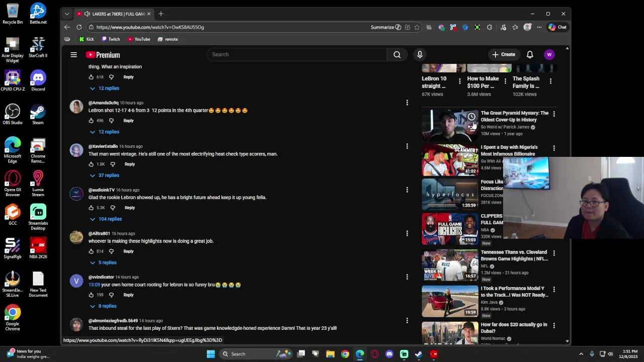Image resolution: width=644 pixels, height=362 pixels.
Task: Bookmark this page with star icon
Action: point(417,27)
